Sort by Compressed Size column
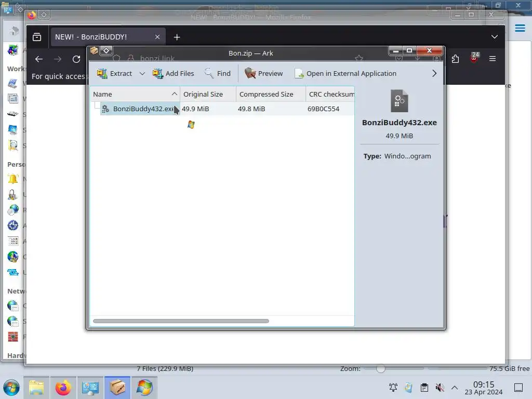This screenshot has height=399, width=532. [x=271, y=95]
